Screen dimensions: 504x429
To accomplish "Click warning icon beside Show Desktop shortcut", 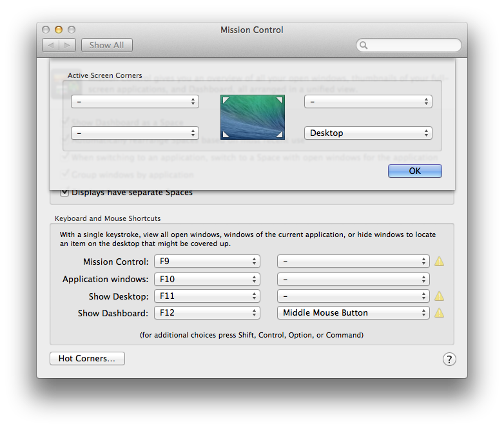I will pyautogui.click(x=439, y=296).
